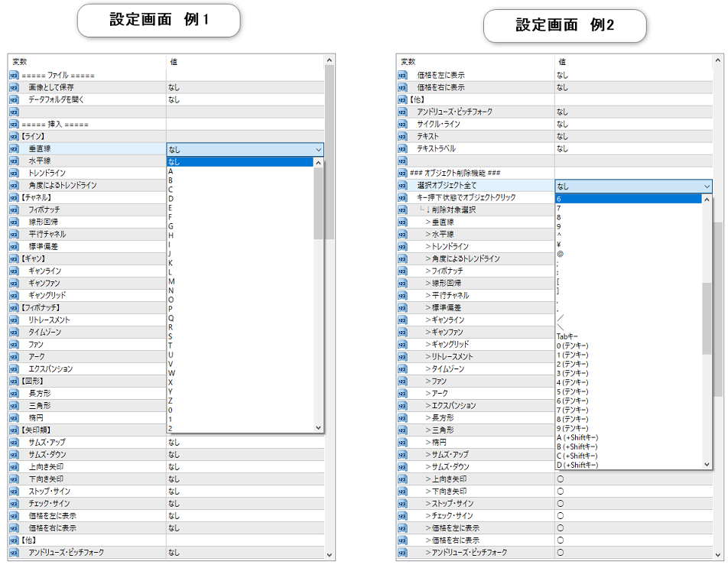Click icon beside ### オブジェクト削除機能 ### header
The image size is (728, 568).
(x=402, y=174)
